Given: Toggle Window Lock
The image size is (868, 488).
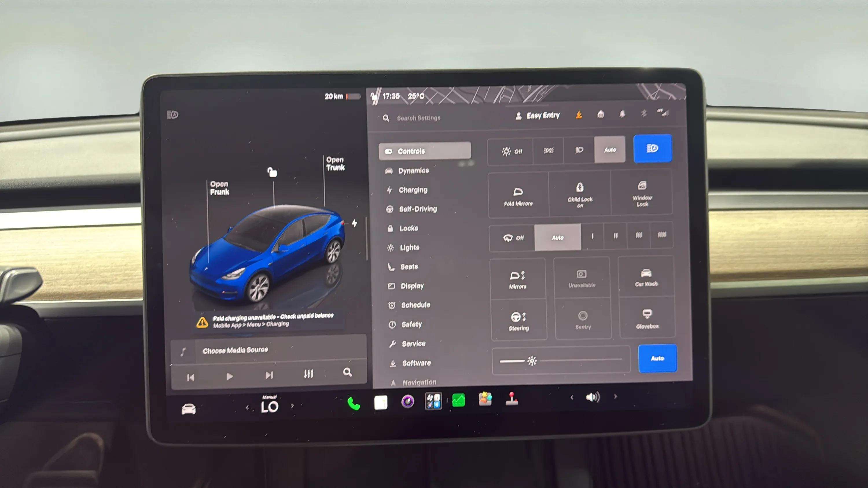Looking at the screenshot, I should 642,193.
